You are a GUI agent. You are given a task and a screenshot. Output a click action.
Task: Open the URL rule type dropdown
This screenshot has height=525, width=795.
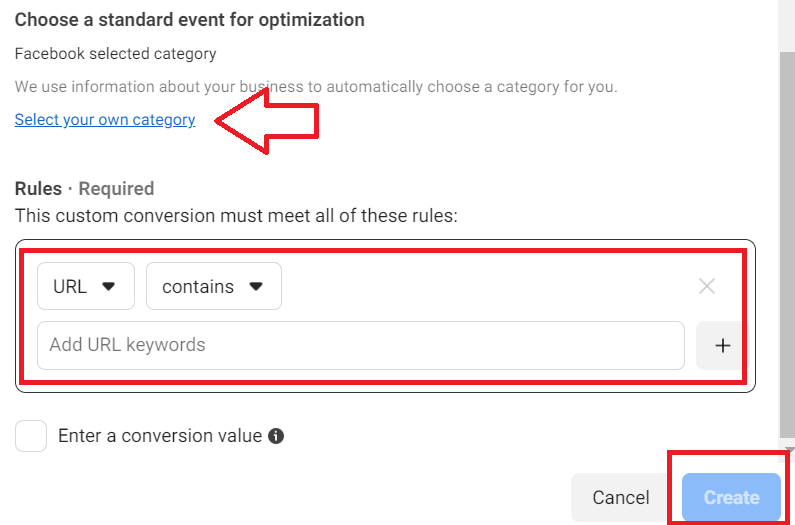tap(86, 286)
